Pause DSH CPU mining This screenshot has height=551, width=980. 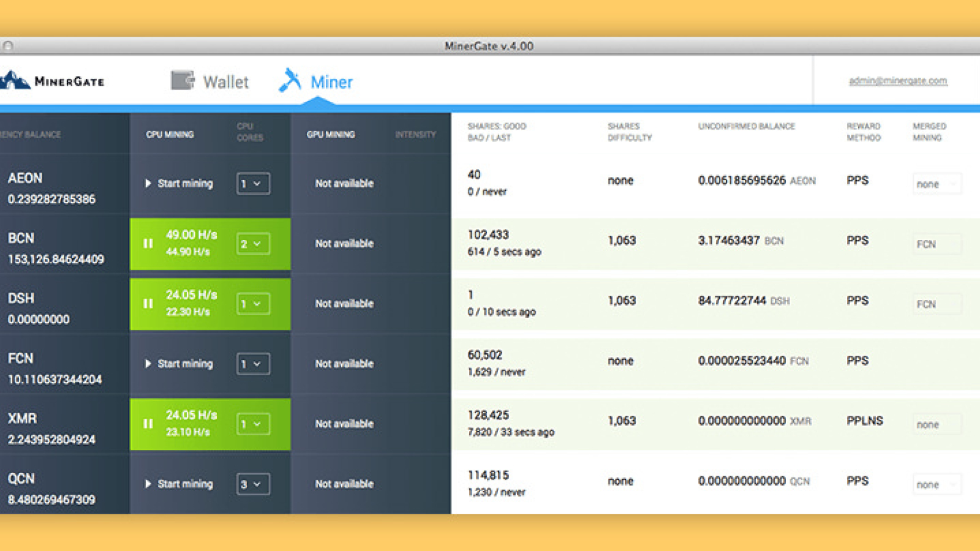148,304
